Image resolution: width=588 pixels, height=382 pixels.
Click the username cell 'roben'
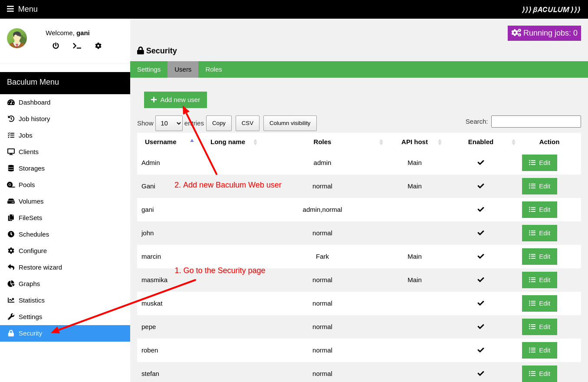(x=150, y=350)
